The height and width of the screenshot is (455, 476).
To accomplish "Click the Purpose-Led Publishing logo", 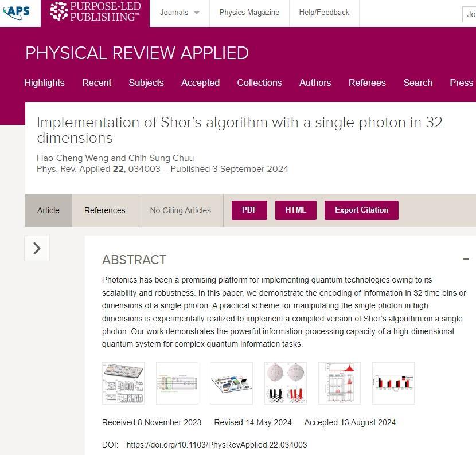I will coord(95,12).
